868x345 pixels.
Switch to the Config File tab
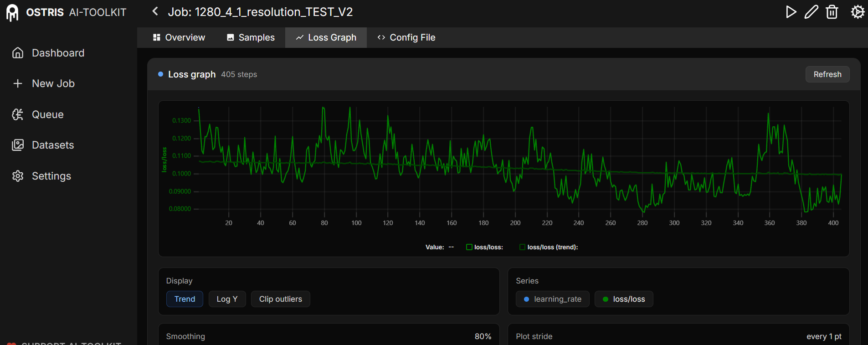[406, 37]
